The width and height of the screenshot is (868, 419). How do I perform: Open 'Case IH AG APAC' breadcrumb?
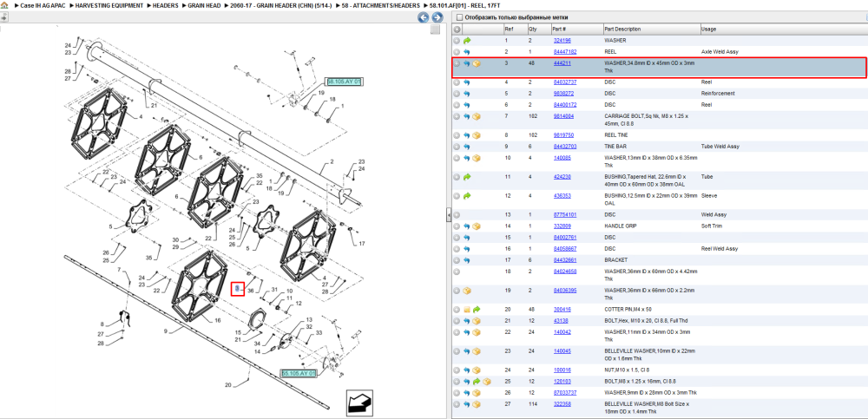(x=42, y=5)
